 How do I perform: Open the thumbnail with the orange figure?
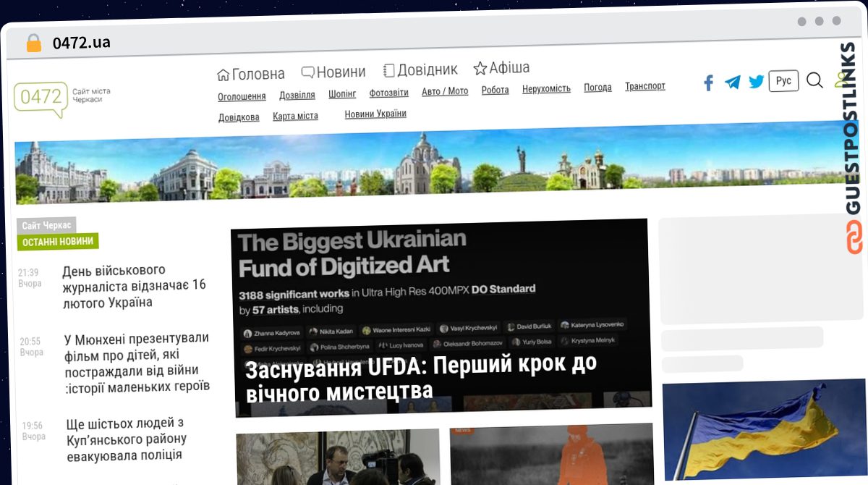(552, 454)
